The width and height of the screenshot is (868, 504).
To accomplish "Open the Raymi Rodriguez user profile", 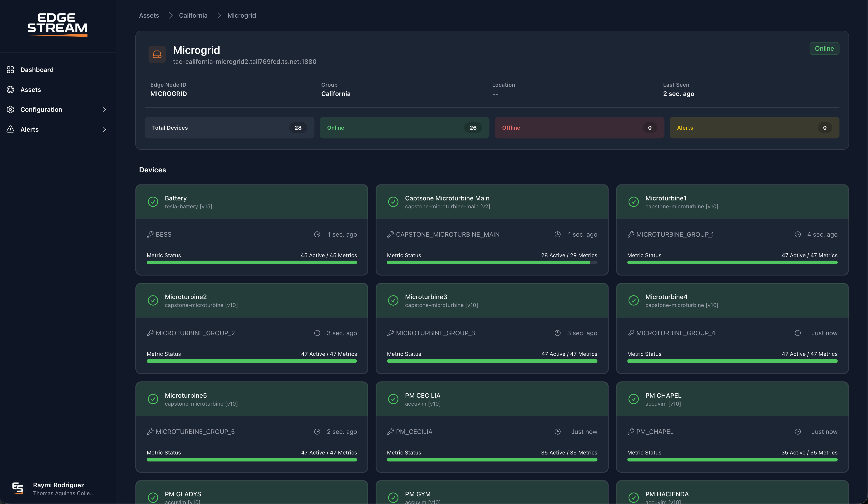I will point(58,488).
